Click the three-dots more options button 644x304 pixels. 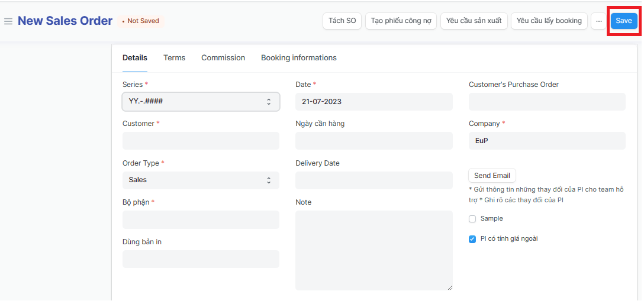[598, 21]
